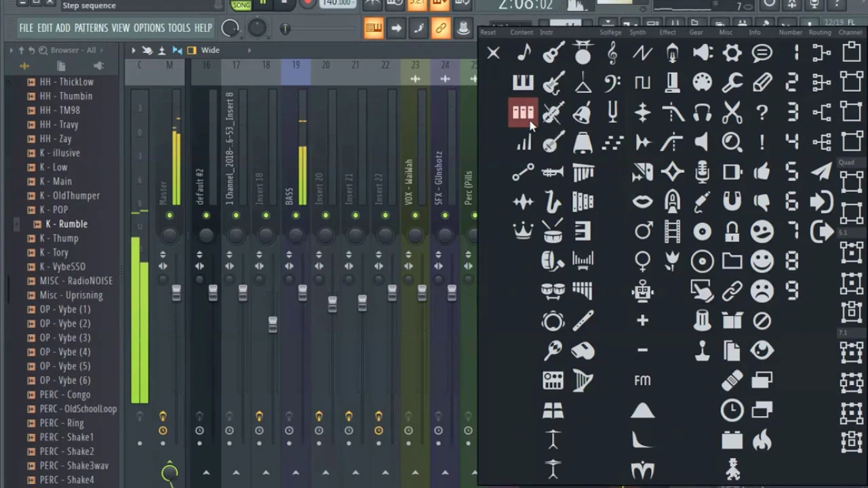Pick the acoustic guitar icon

[x=553, y=52]
